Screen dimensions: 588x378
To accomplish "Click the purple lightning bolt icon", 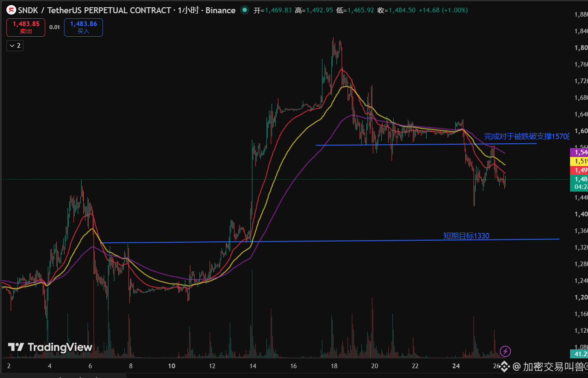I will point(505,351).
